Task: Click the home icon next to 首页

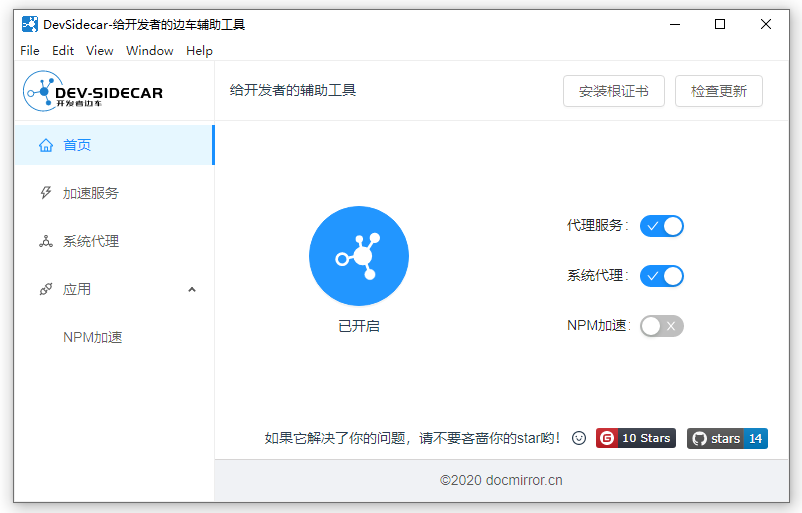Action: coord(46,145)
